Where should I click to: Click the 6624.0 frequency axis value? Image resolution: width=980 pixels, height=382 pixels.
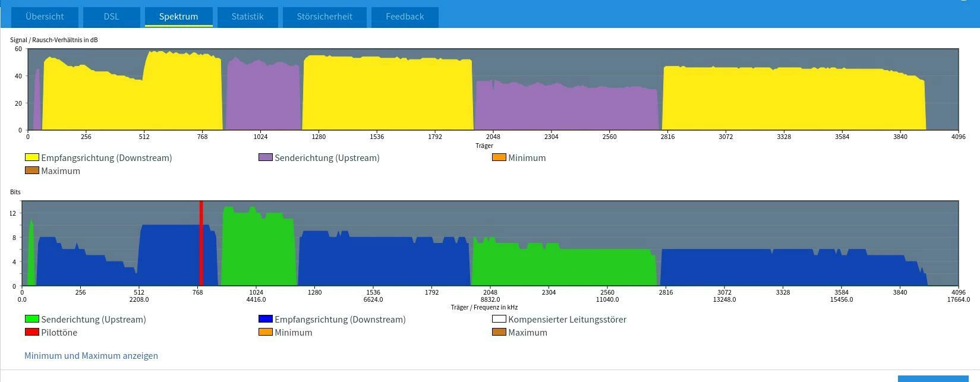click(373, 299)
